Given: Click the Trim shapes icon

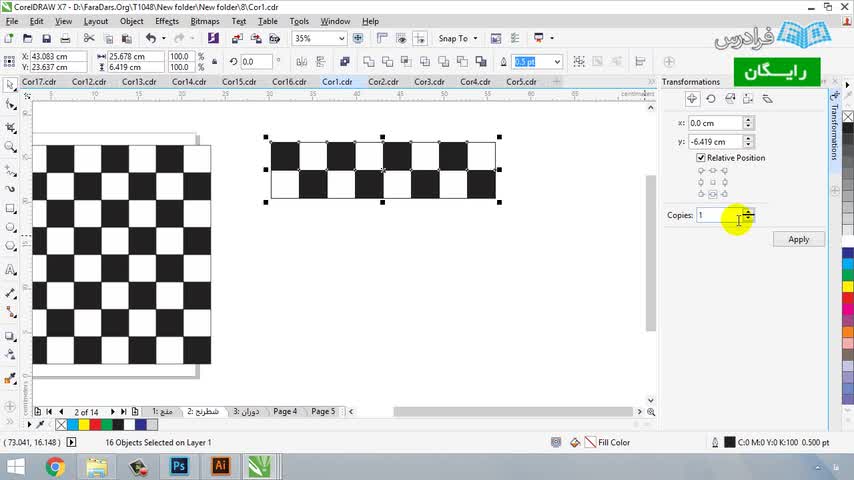Looking at the screenshot, I should [x=387, y=62].
